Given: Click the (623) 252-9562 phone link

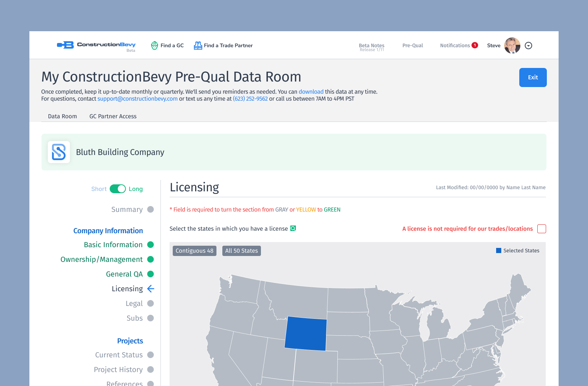Looking at the screenshot, I should click(x=250, y=99).
